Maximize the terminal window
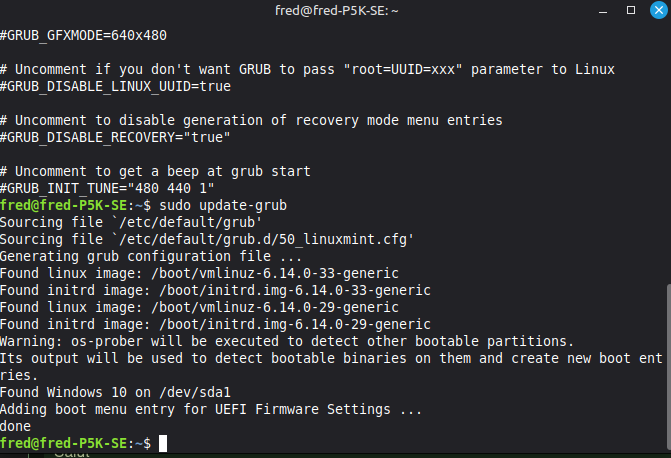The width and height of the screenshot is (671, 458). pyautogui.click(x=633, y=10)
